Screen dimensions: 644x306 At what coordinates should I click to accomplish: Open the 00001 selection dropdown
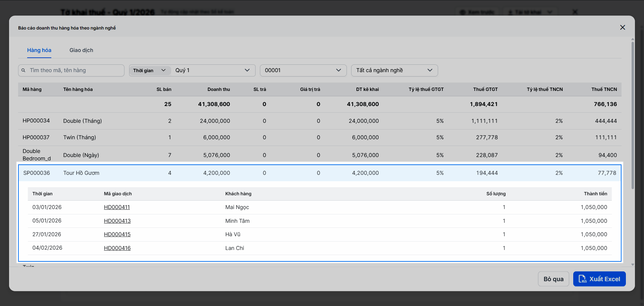point(303,70)
